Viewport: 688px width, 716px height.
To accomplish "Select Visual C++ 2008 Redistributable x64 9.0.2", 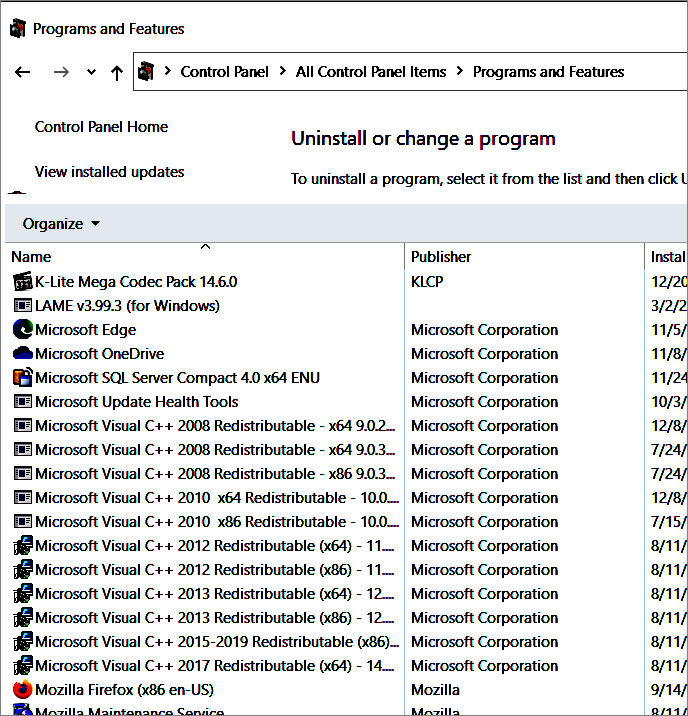I will pos(215,426).
